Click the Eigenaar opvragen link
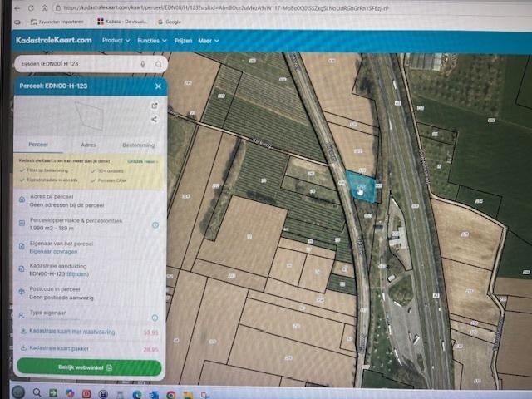This screenshot has height=399, width=532. pos(53,251)
